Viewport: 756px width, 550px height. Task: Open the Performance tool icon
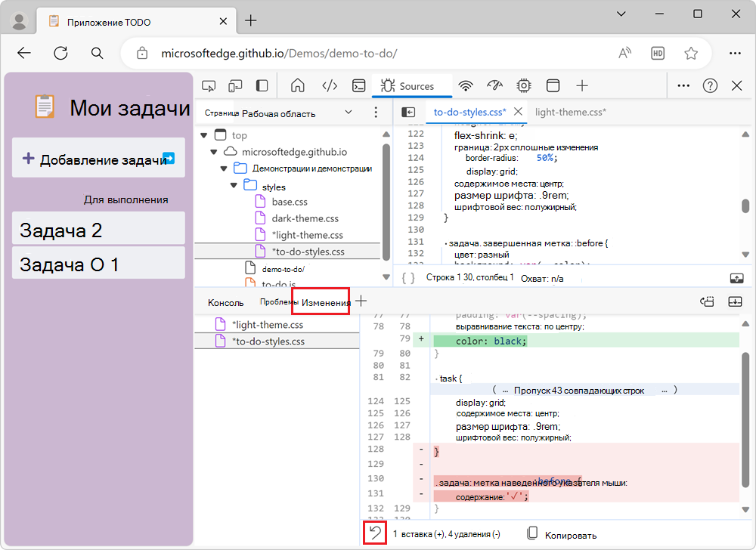(x=494, y=85)
